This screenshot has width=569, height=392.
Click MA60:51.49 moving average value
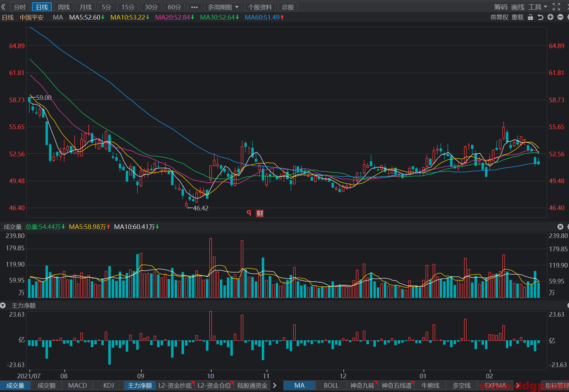tap(264, 17)
